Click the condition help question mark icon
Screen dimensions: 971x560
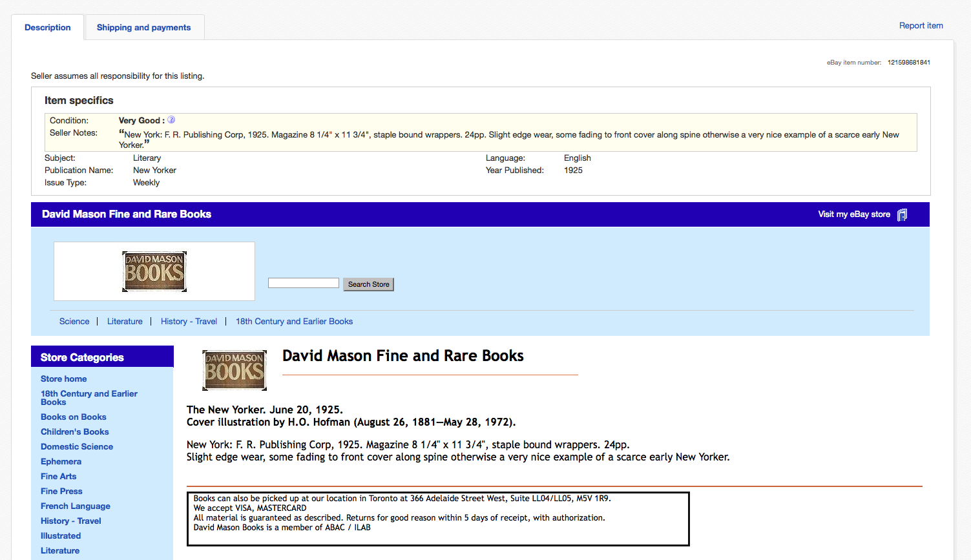(171, 119)
